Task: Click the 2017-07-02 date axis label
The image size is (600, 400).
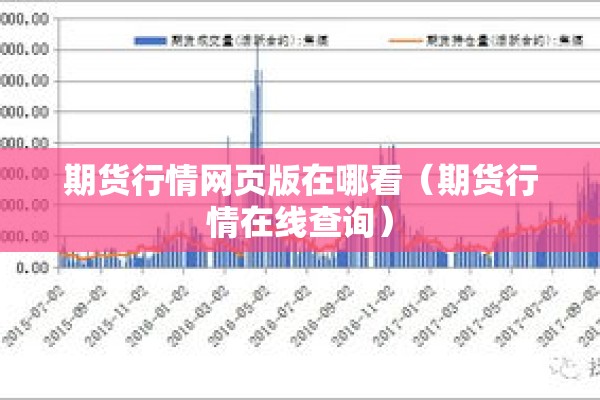Action: pyautogui.click(x=527, y=317)
